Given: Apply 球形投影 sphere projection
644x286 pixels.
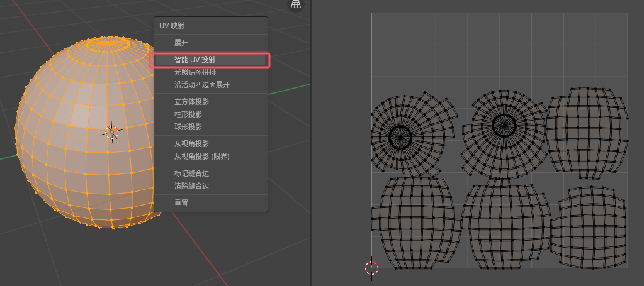Looking at the screenshot, I should [188, 127].
